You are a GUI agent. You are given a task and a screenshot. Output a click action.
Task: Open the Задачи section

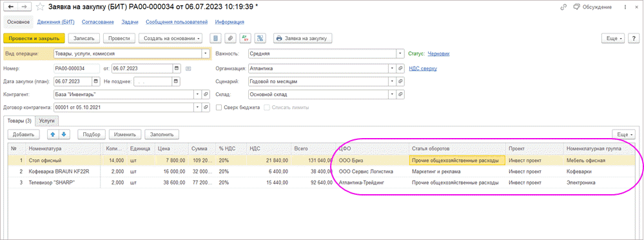[130, 22]
